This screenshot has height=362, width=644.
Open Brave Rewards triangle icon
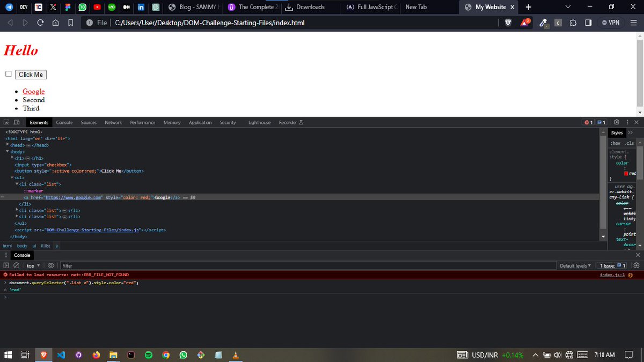pyautogui.click(x=526, y=23)
